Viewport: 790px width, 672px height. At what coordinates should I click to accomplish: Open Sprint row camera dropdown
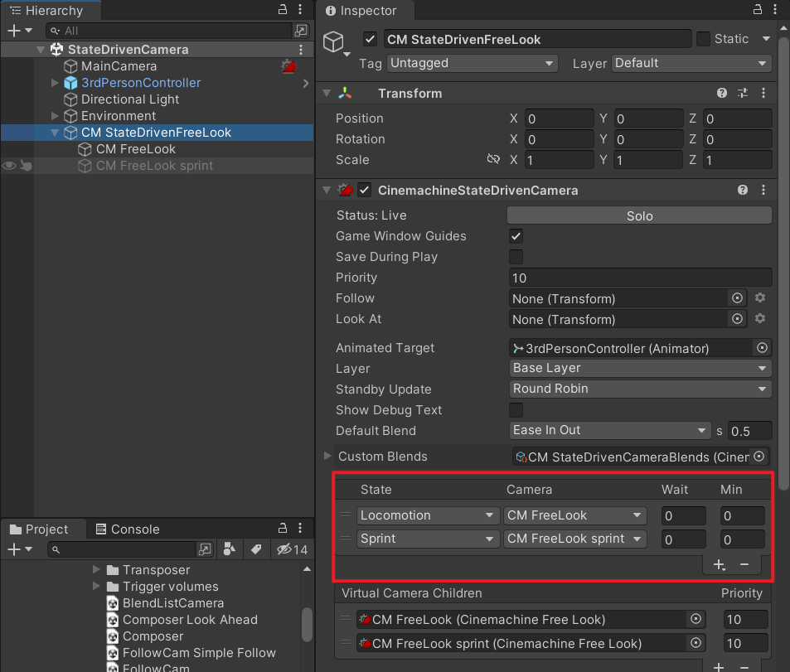pos(574,539)
